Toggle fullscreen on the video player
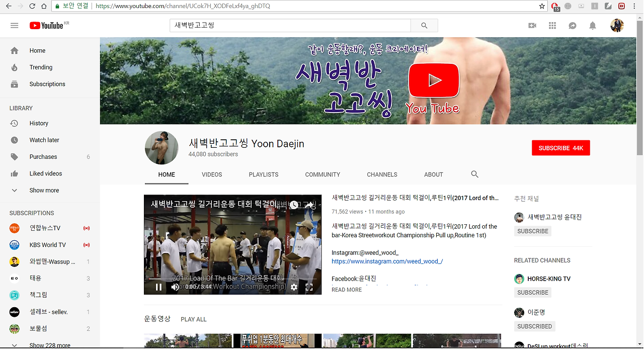The height and width of the screenshot is (362, 644). (x=309, y=287)
